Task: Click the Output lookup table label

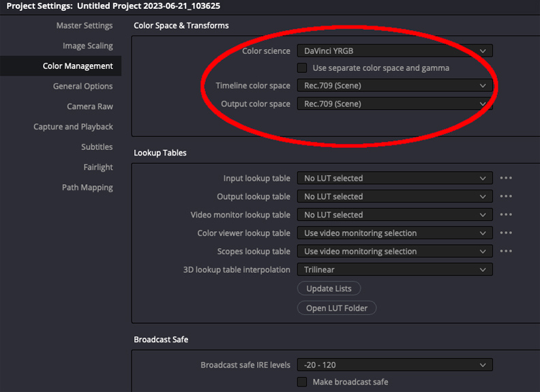Action: tap(254, 196)
